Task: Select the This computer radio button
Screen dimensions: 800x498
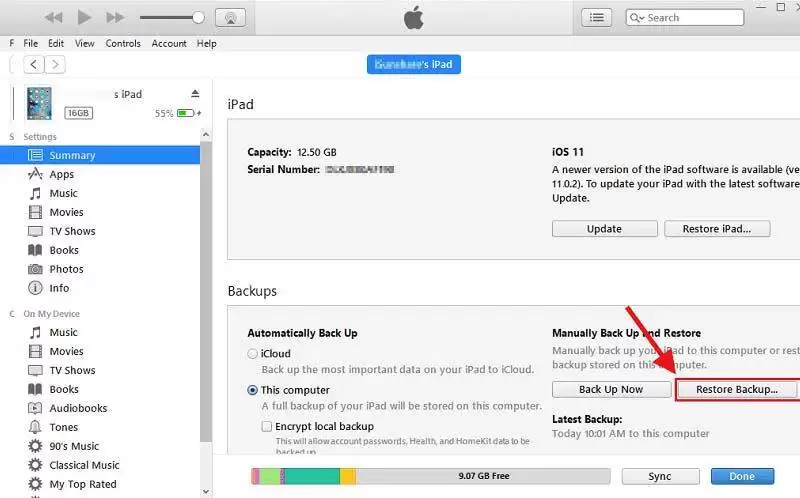Action: click(x=252, y=390)
